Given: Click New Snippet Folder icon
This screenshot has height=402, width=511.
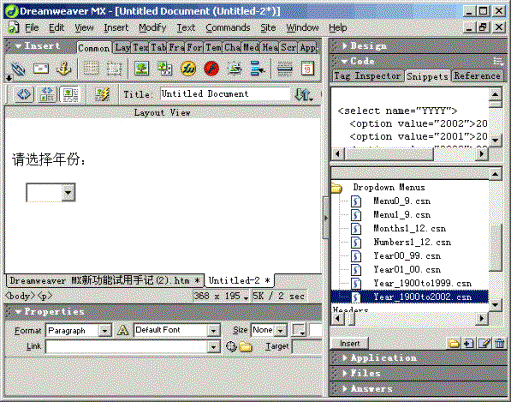Looking at the screenshot, I should click(x=454, y=343).
